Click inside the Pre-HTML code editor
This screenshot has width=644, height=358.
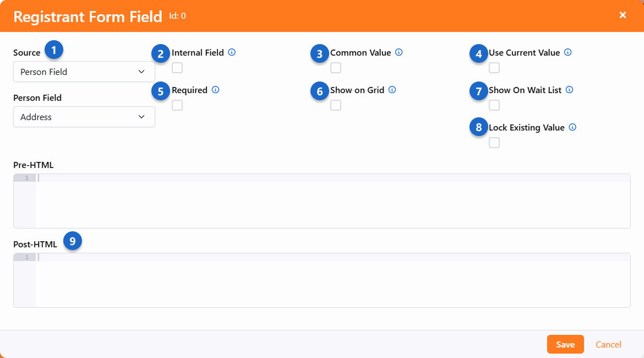(x=330, y=201)
